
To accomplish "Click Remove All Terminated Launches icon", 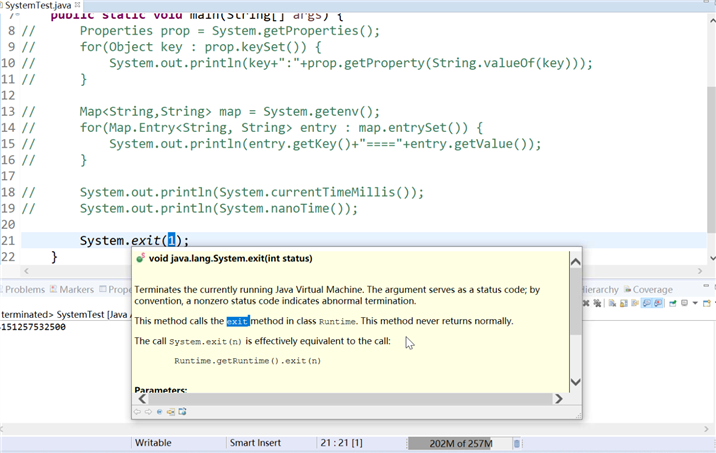I will pos(597,303).
